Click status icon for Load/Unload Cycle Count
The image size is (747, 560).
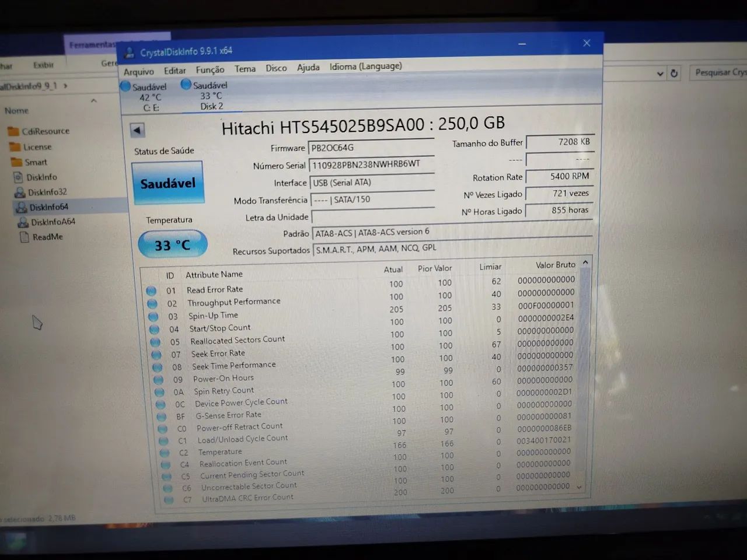[165, 441]
